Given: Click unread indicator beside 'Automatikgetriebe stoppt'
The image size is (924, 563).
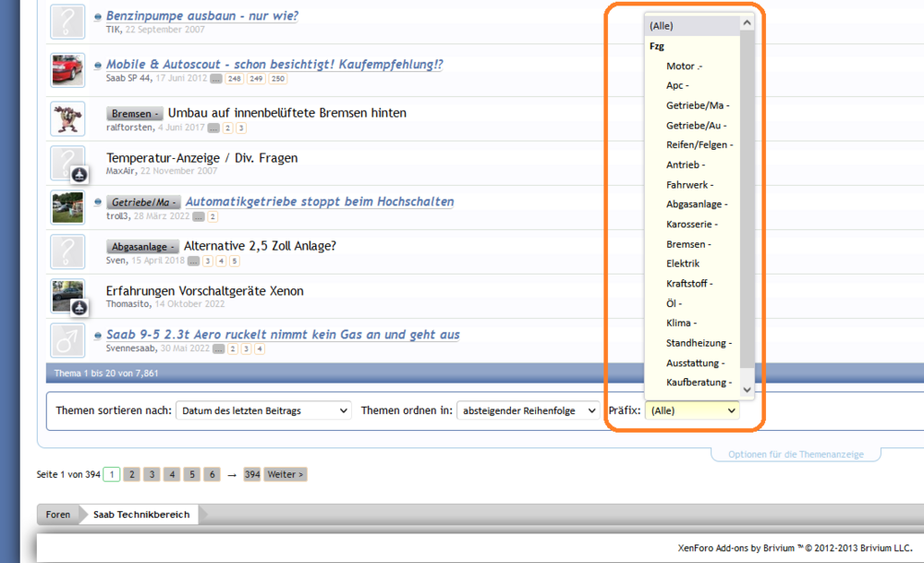Looking at the screenshot, I should click(98, 202).
